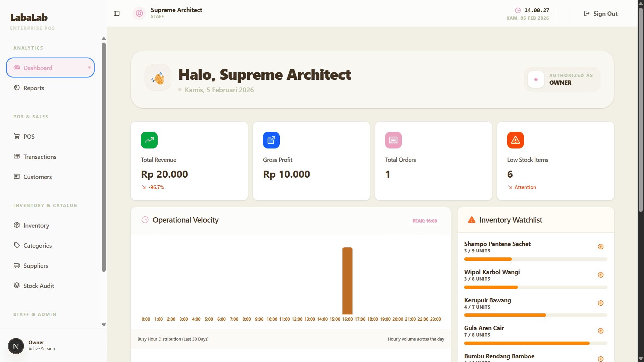This screenshot has height=362, width=644.
Task: Navigate to the Inventory page
Action: [x=50, y=225]
